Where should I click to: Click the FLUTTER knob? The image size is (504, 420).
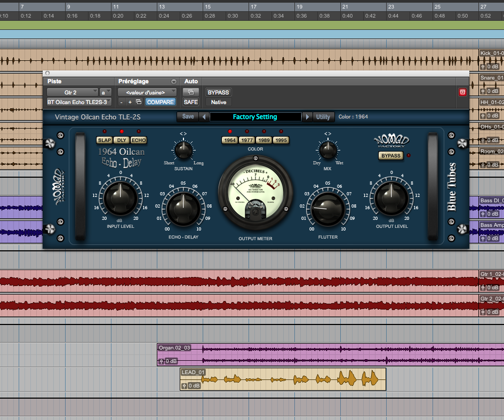(x=328, y=209)
